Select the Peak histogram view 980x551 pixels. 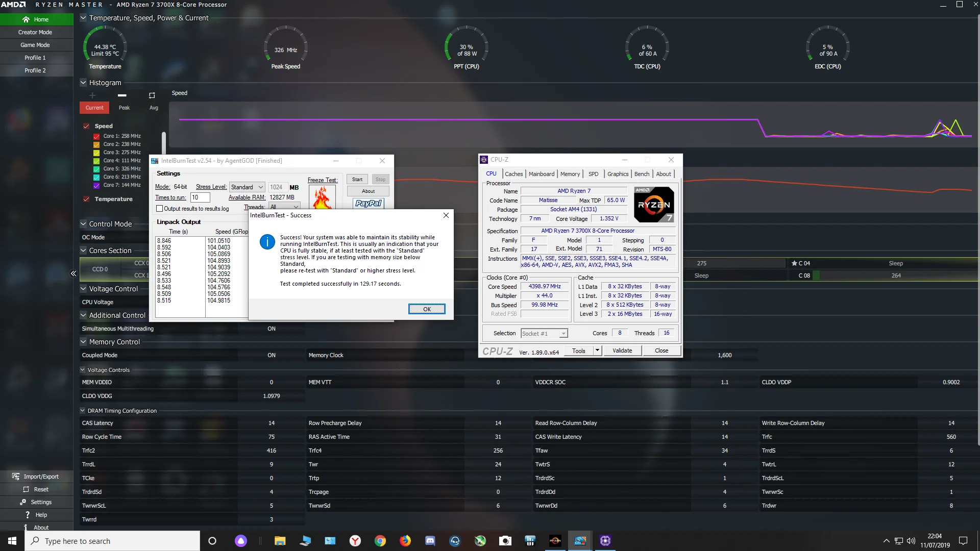tap(124, 108)
